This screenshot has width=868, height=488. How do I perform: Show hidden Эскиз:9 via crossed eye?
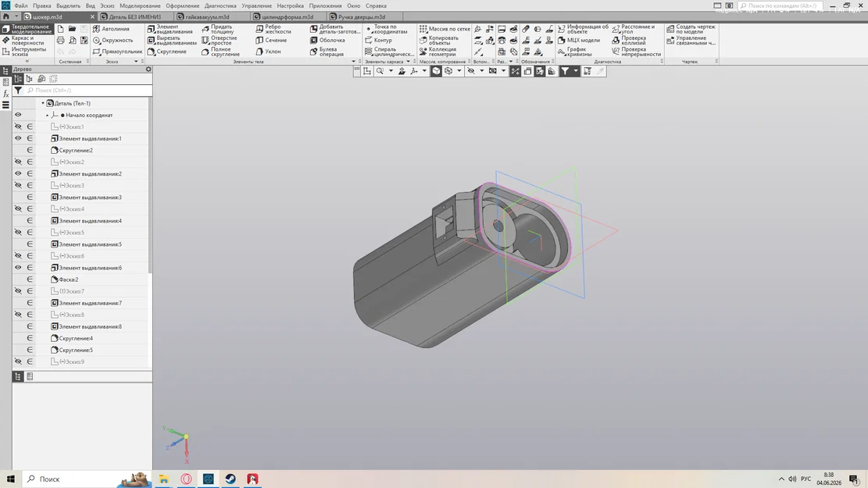(18, 362)
